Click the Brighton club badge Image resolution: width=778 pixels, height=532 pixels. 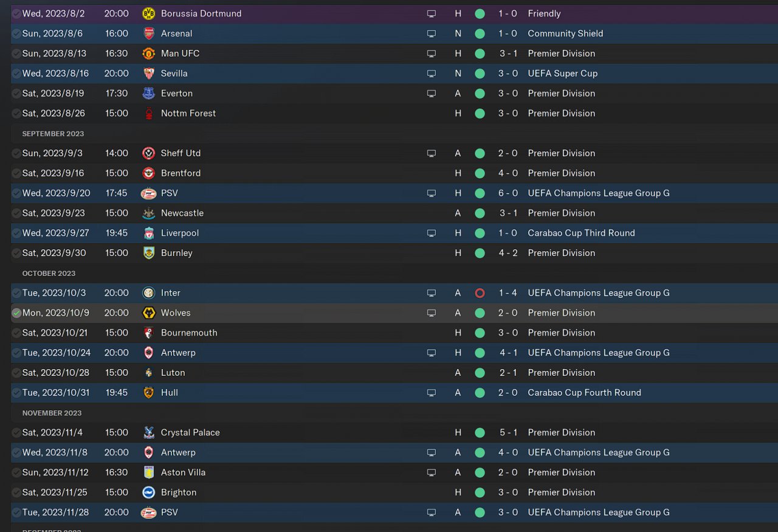[x=148, y=492]
